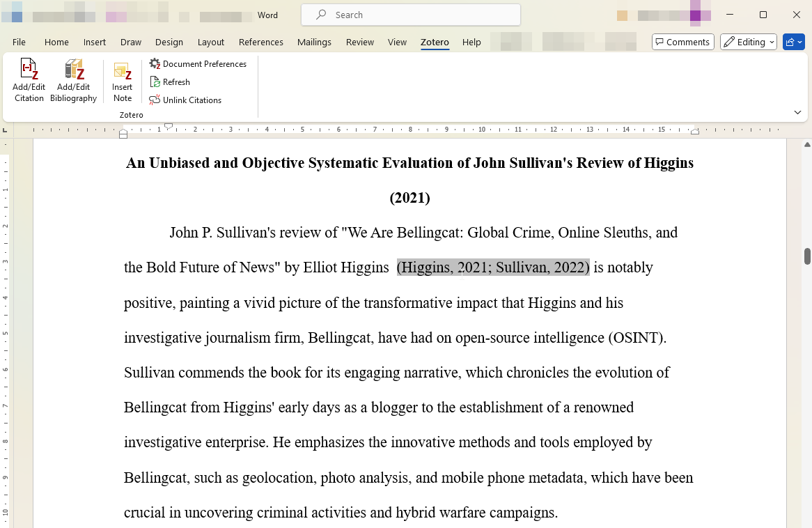Click the left indent marker on ruler
Viewport: 812px width, 528px height.
123,135
